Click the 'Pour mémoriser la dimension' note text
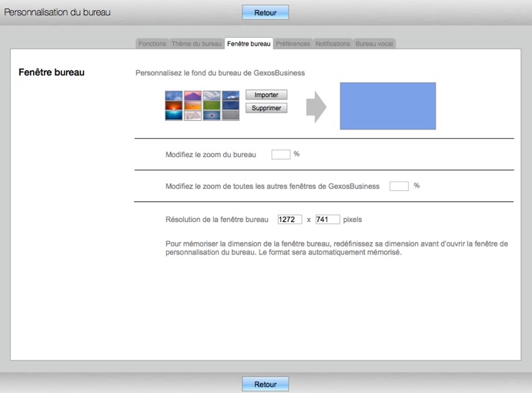The width and height of the screenshot is (532, 393). click(x=336, y=248)
